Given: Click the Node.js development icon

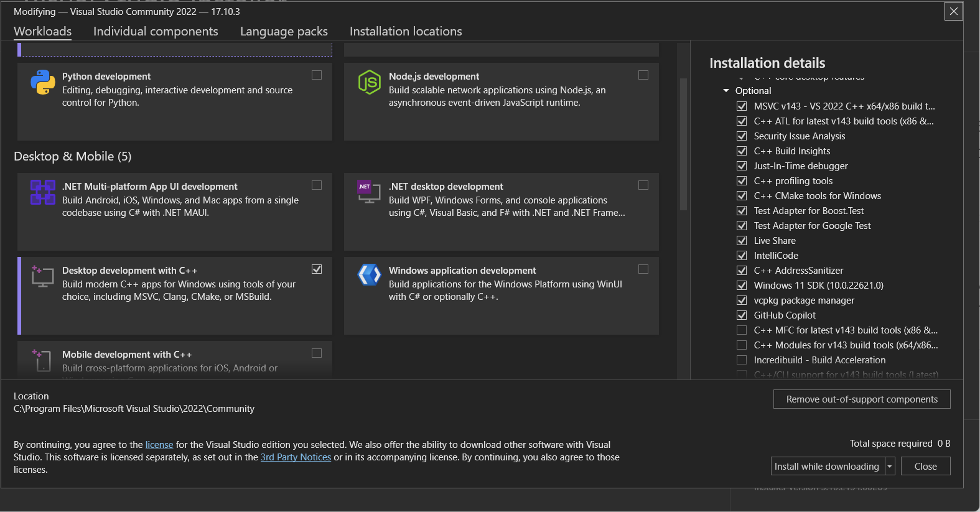Looking at the screenshot, I should (369, 82).
